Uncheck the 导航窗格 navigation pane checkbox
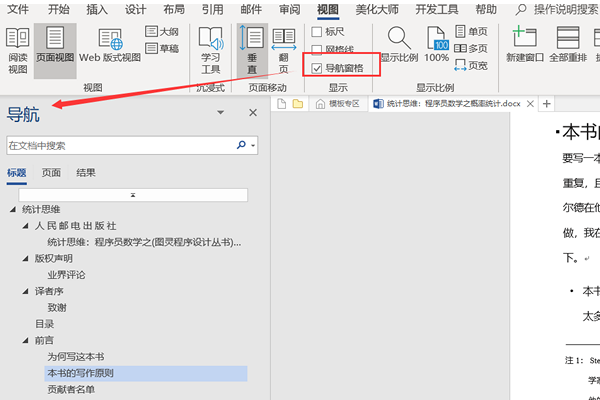The width and height of the screenshot is (600, 400). 316,68
